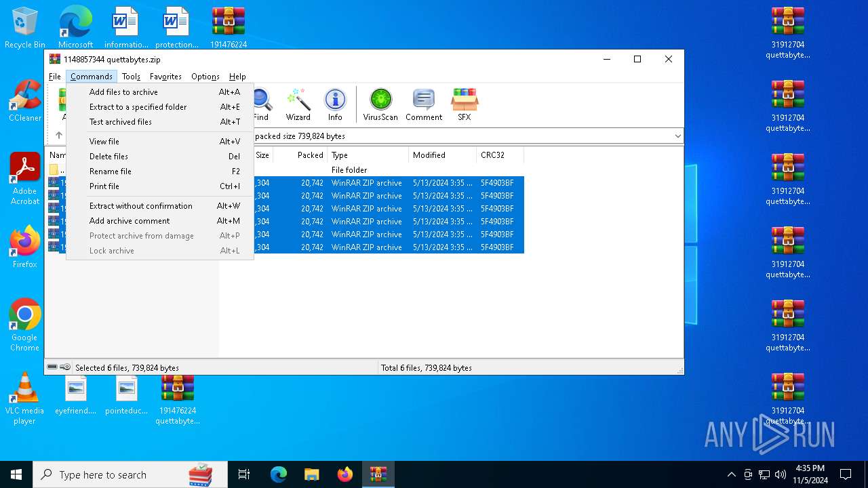Viewport: 868px width, 488px height.
Task: Click the volume tray icon
Action: [781, 474]
